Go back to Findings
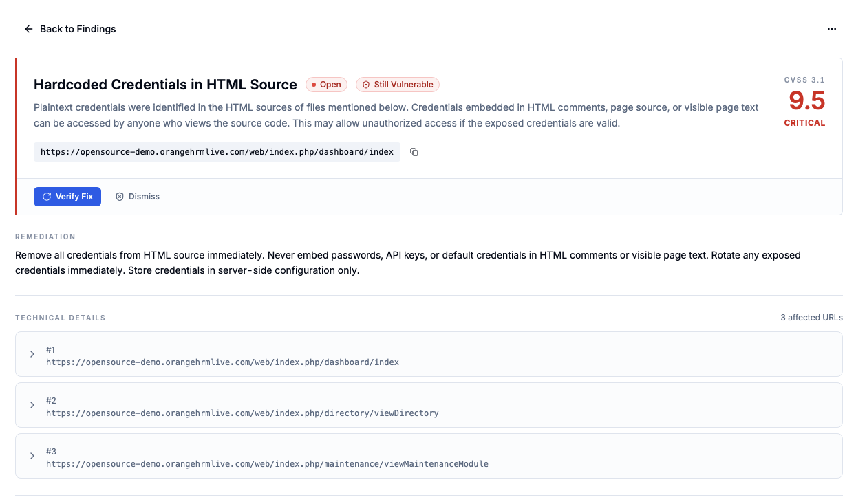The height and width of the screenshot is (504, 856). coord(69,29)
